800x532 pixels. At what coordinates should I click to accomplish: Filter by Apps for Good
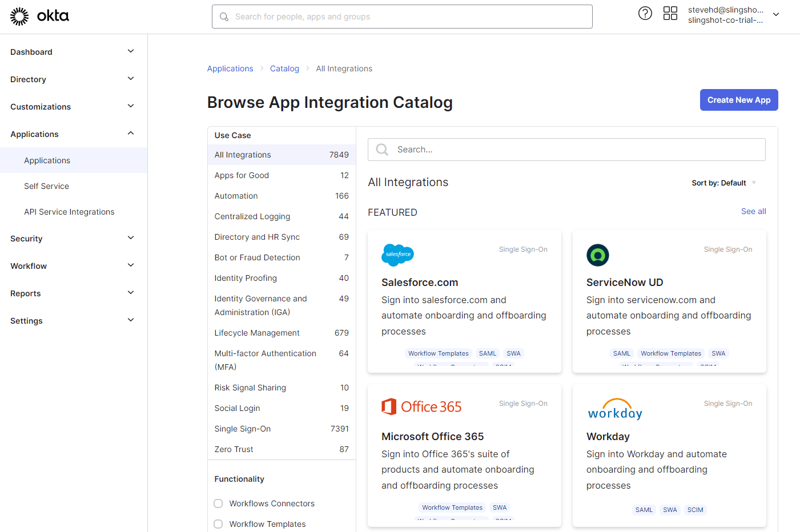coord(282,175)
